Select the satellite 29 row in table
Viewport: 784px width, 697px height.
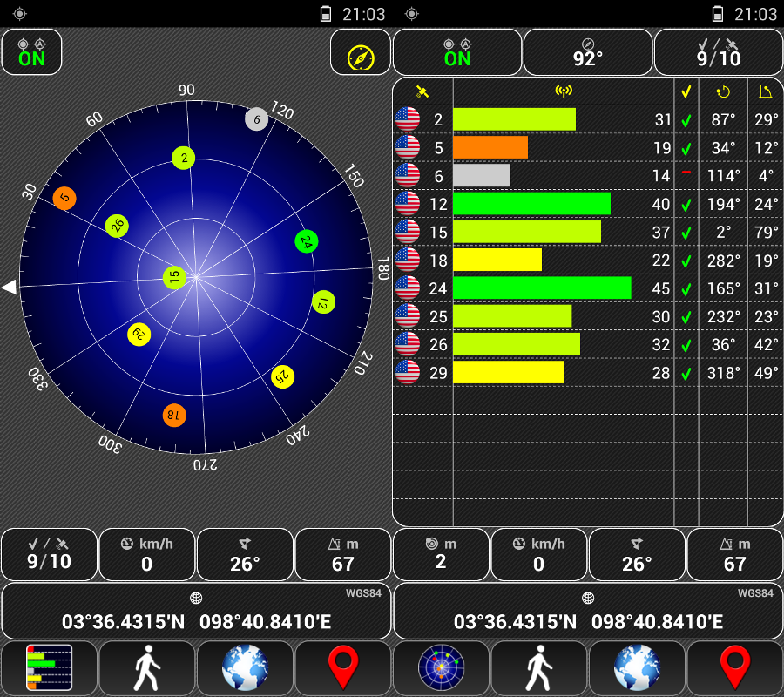click(x=588, y=373)
